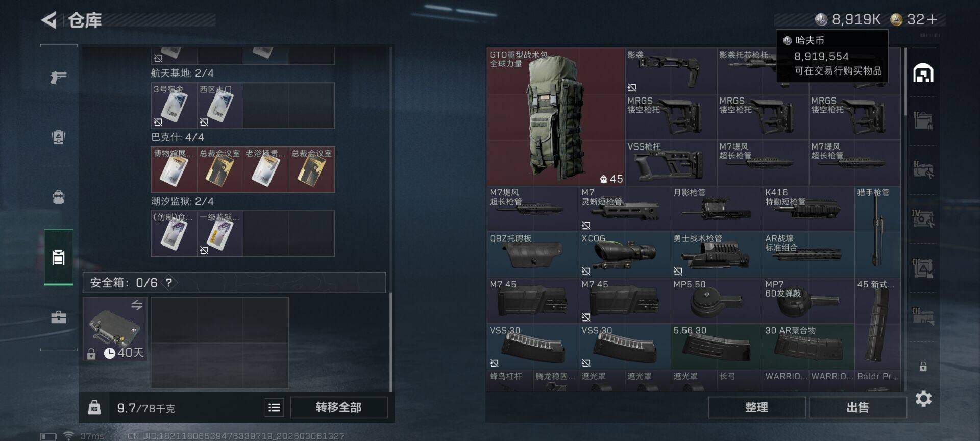
Task: Select the selected key card holder tab
Action: 59,257
